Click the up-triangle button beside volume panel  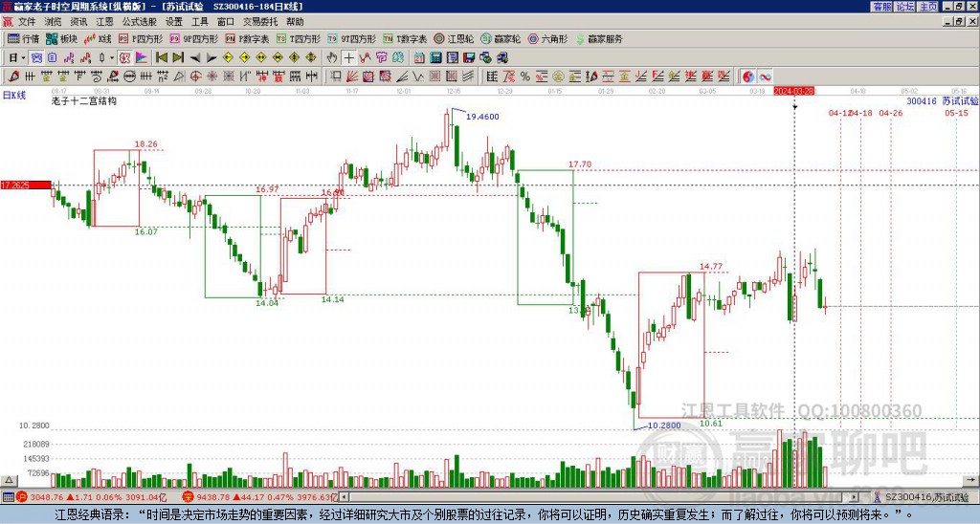[9, 481]
